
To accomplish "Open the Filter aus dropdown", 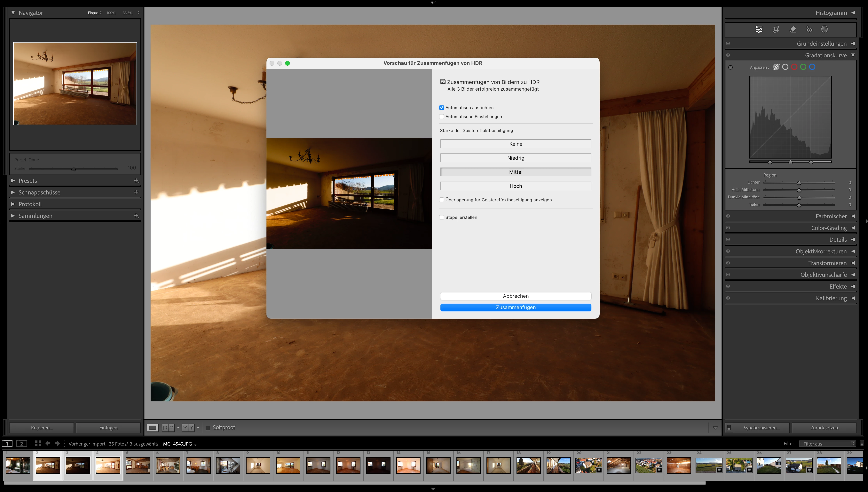I will tap(827, 444).
